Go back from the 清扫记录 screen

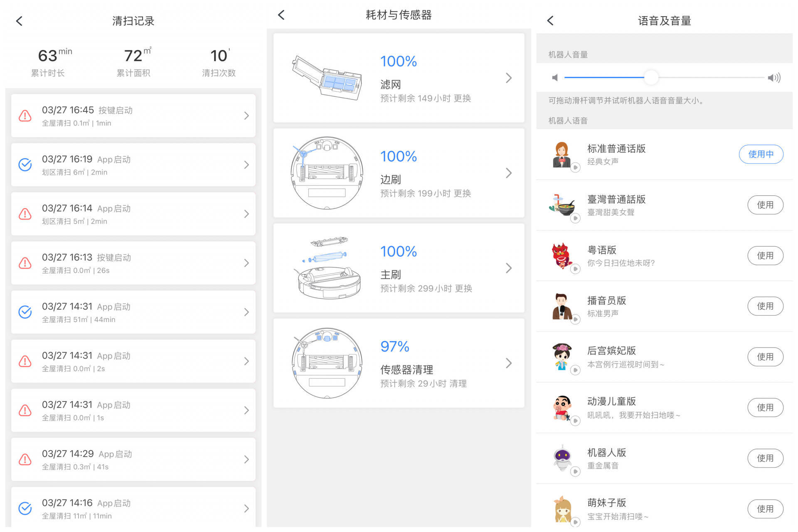[19, 21]
